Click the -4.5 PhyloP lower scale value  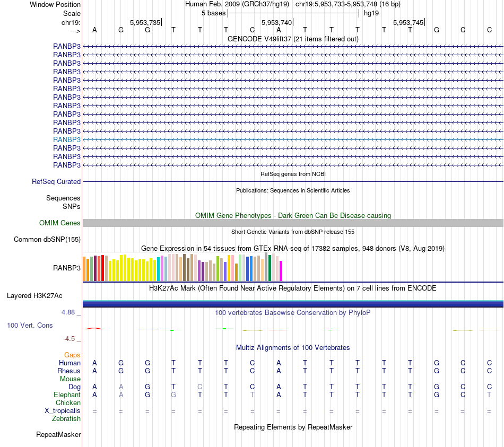click(69, 339)
